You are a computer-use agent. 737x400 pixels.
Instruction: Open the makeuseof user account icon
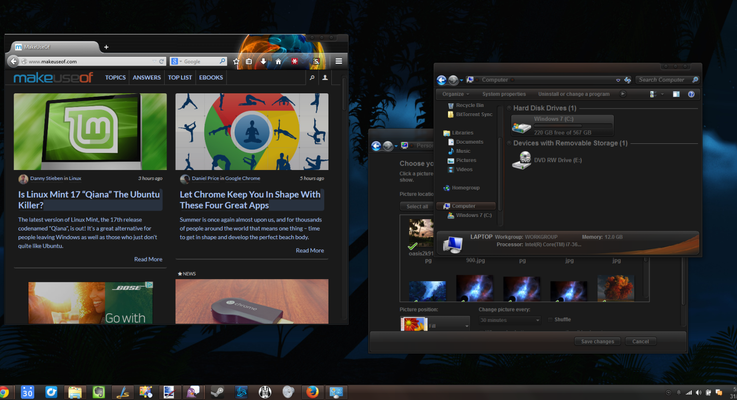pyautogui.click(x=325, y=77)
